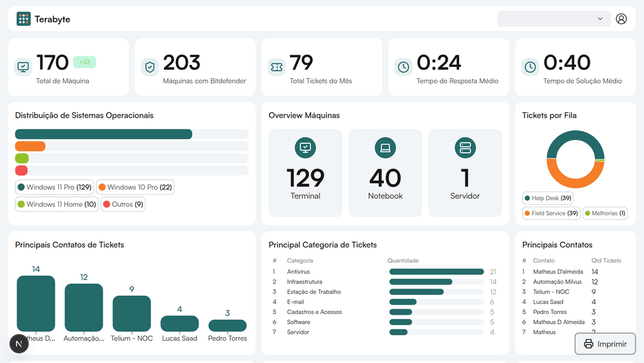Image resolution: width=644 pixels, height=363 pixels.
Task: Toggle the Windows 11 Pro legend item
Action: [x=54, y=187]
